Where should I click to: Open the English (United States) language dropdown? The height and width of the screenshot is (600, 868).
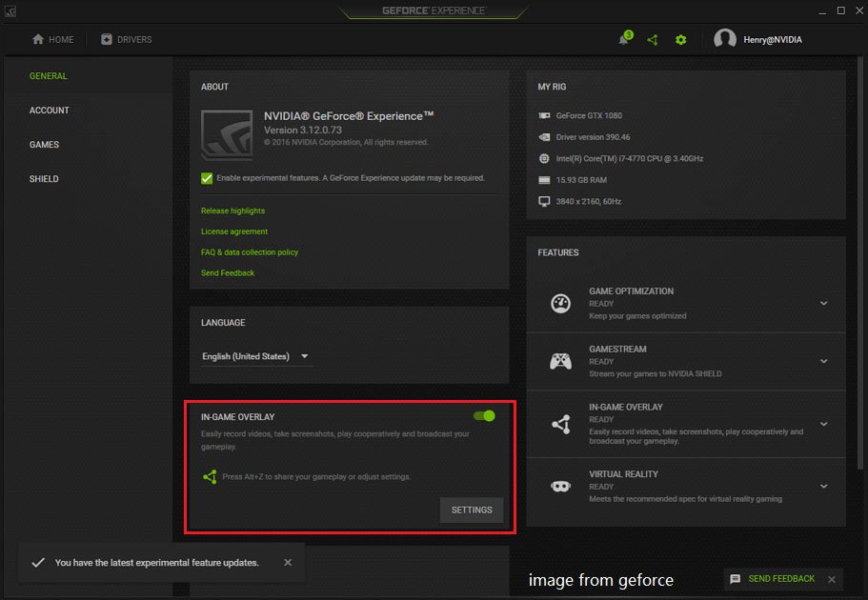(x=255, y=356)
